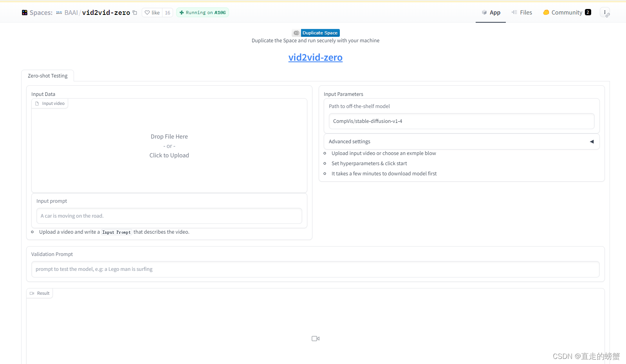
Task: Open the Community tab
Action: click(x=567, y=13)
